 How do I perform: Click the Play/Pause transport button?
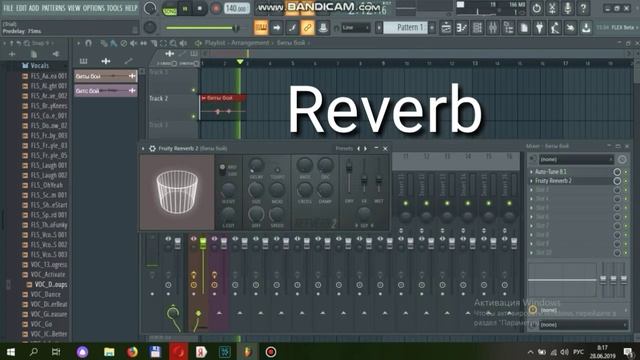point(185,9)
